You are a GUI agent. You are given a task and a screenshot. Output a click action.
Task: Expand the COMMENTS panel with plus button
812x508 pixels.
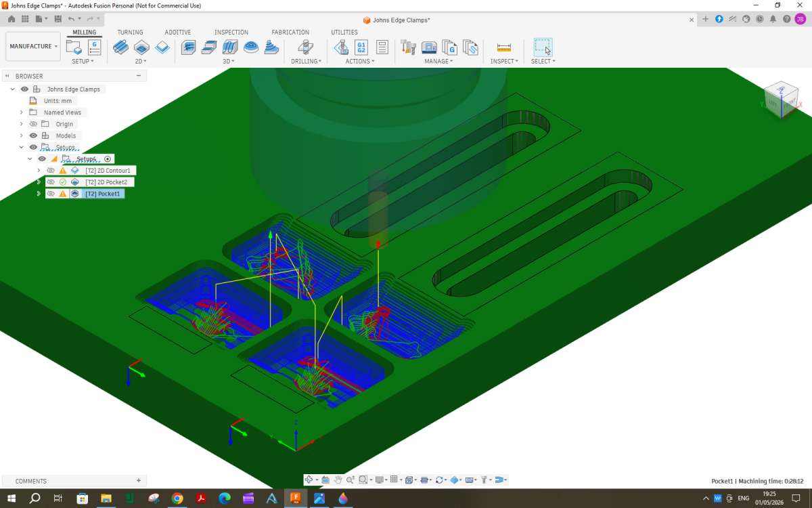coord(139,481)
